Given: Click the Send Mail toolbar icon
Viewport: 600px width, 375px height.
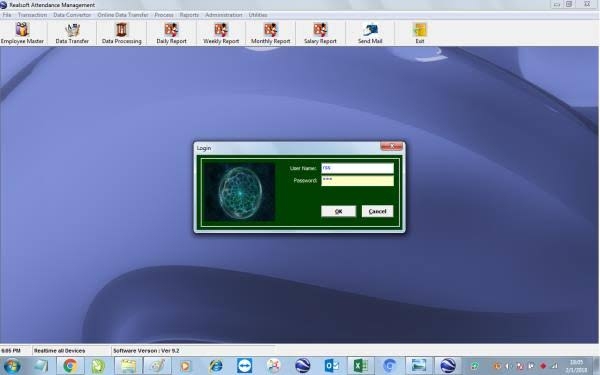Looking at the screenshot, I should click(x=370, y=33).
